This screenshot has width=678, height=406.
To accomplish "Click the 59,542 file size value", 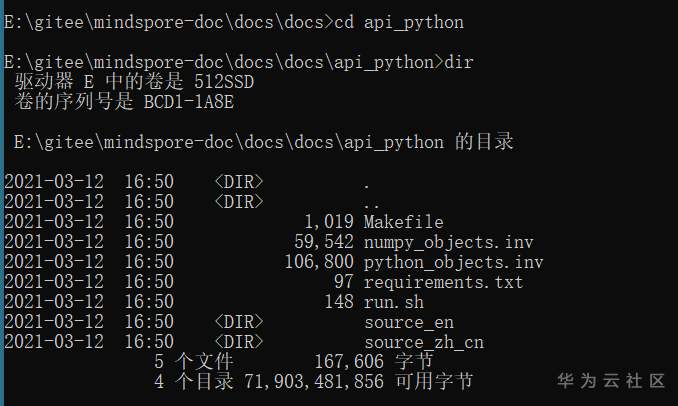I will point(324,242).
